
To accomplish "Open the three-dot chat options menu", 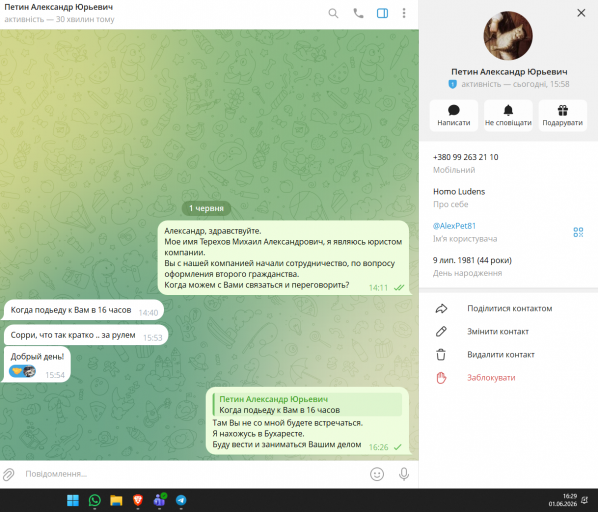I will coord(404,13).
